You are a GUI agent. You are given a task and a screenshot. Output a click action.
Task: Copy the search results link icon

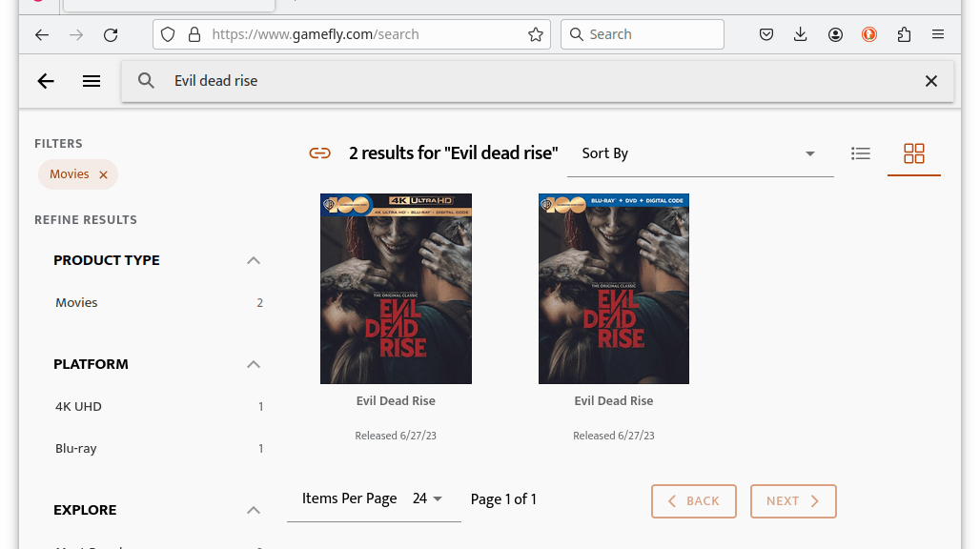[320, 153]
